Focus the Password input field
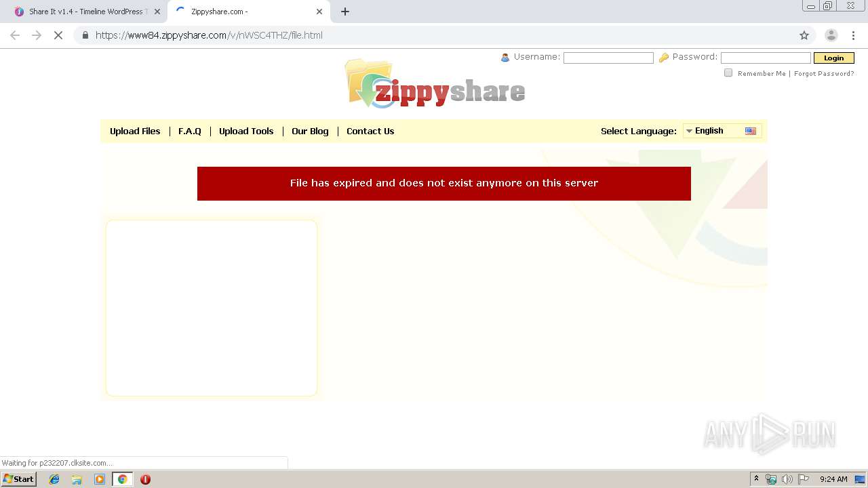 pos(766,58)
